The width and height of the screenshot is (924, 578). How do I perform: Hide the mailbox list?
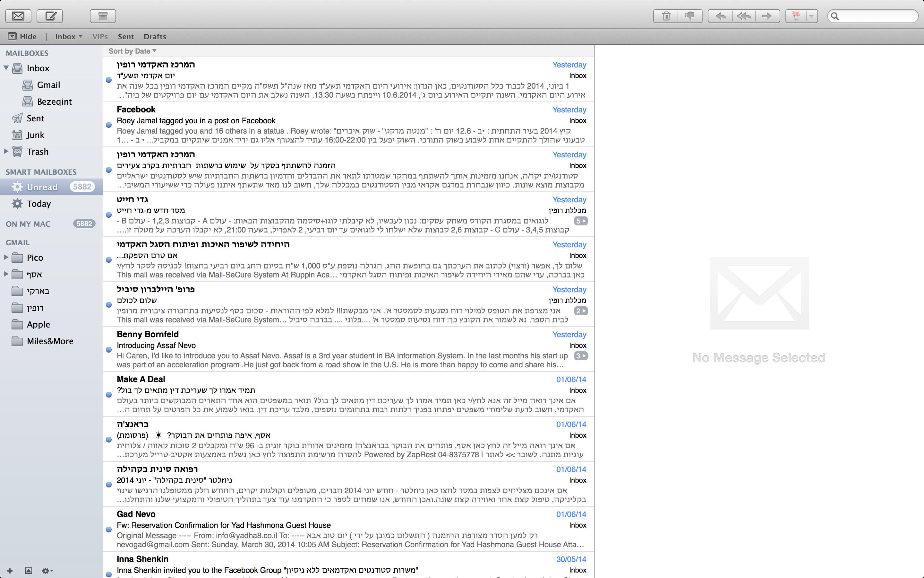(22, 36)
